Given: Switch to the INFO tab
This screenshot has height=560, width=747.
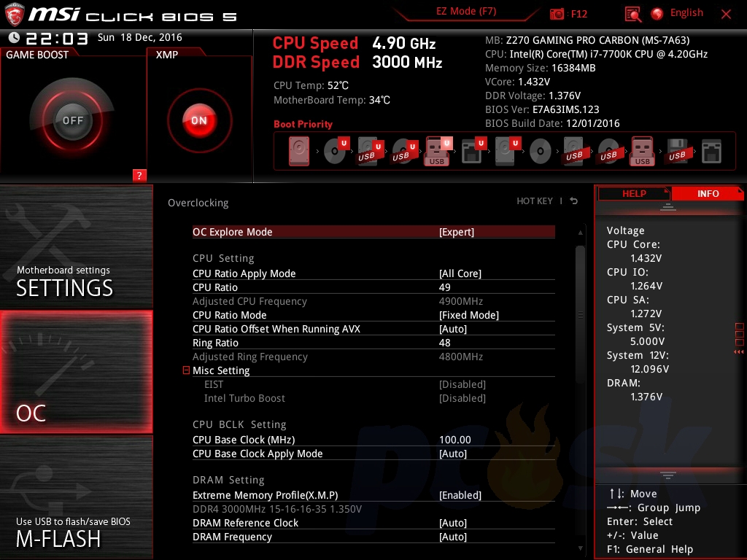Looking at the screenshot, I should click(708, 193).
